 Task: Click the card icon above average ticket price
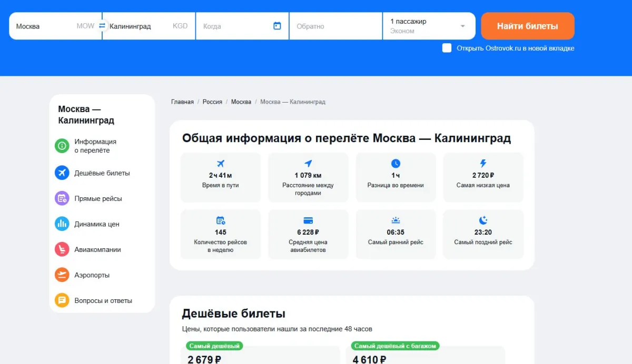tap(308, 220)
